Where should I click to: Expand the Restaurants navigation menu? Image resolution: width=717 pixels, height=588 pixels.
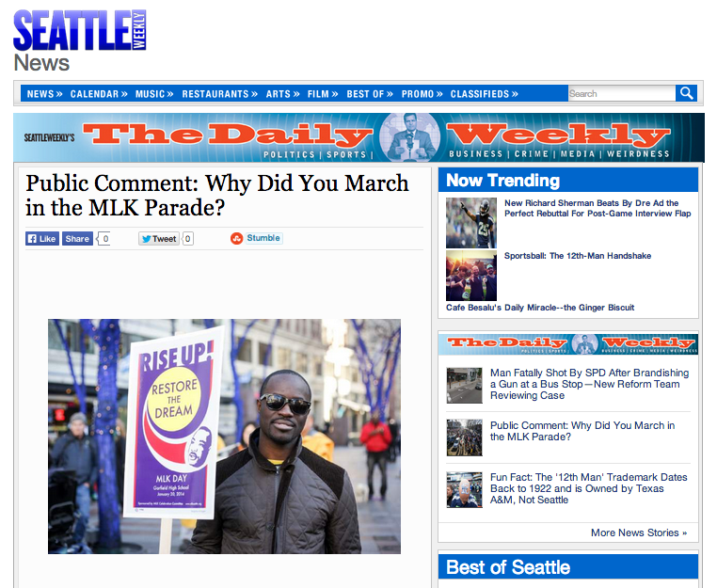pos(220,94)
